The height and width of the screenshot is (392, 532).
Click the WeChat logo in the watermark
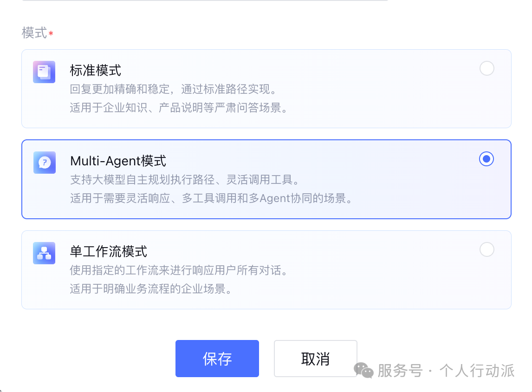pyautogui.click(x=363, y=370)
